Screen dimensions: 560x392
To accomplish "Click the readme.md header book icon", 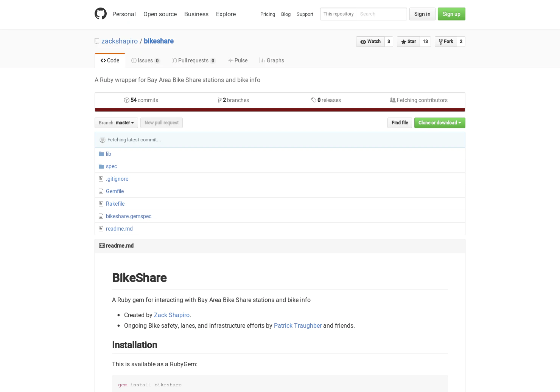I will [102, 246].
